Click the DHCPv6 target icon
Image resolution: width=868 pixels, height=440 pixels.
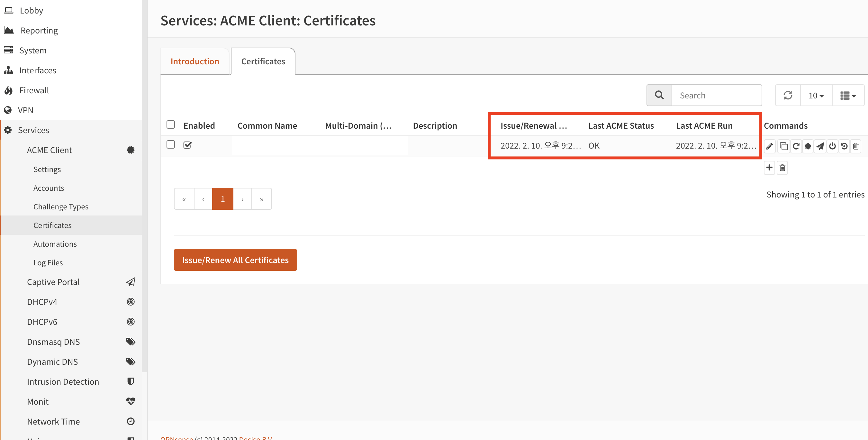click(131, 322)
